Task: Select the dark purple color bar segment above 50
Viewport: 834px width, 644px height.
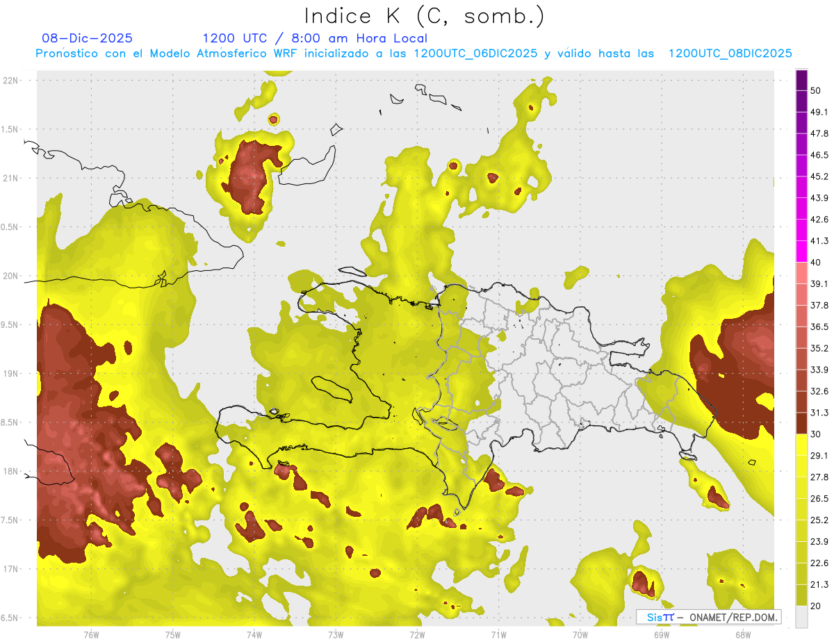Action: click(801, 80)
